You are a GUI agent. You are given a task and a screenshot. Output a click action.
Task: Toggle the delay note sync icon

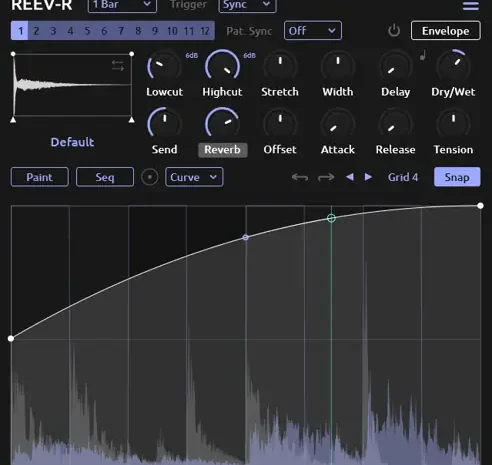[423, 55]
